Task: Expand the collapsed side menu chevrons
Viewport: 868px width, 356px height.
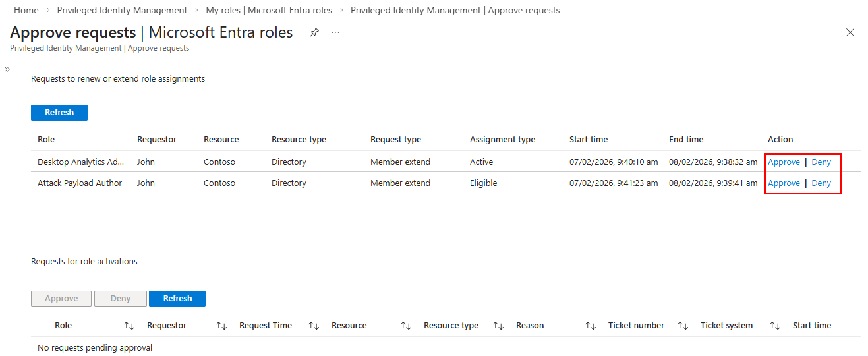Action: [x=7, y=69]
